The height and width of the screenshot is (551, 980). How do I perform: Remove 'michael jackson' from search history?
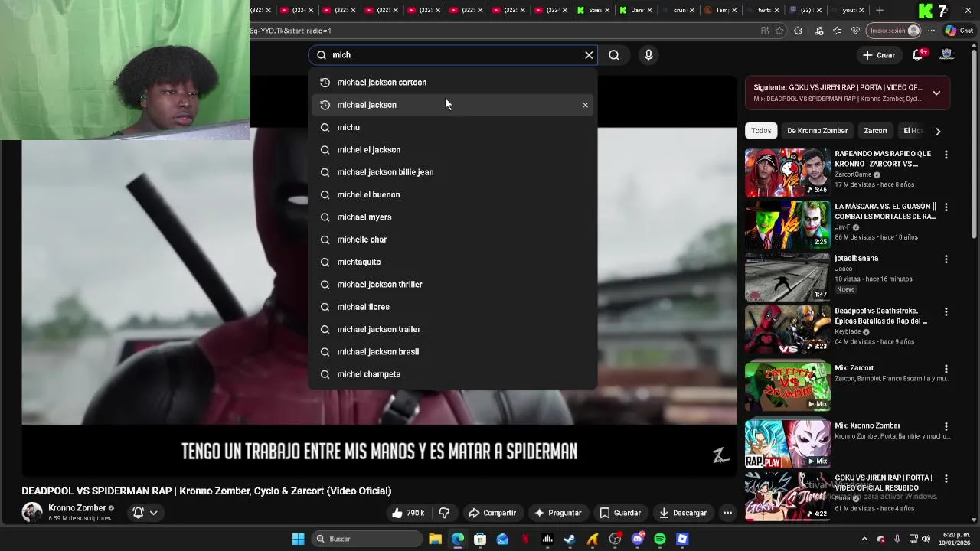[585, 105]
